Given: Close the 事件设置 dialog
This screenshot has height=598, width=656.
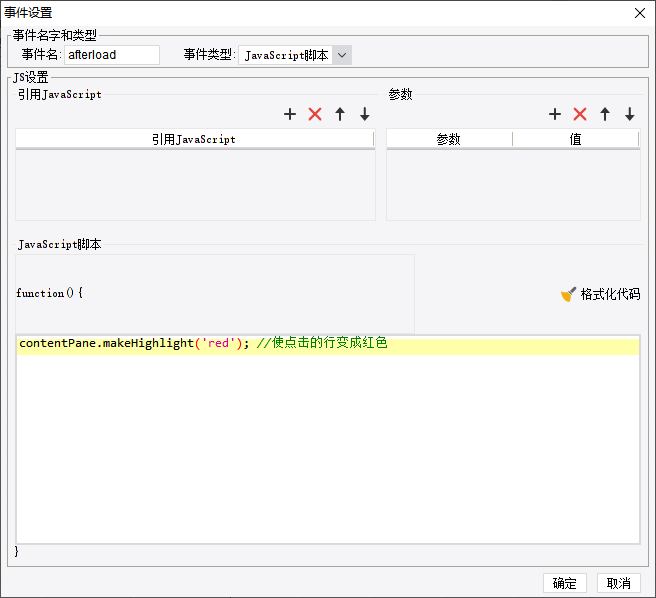Looking at the screenshot, I should (640, 13).
